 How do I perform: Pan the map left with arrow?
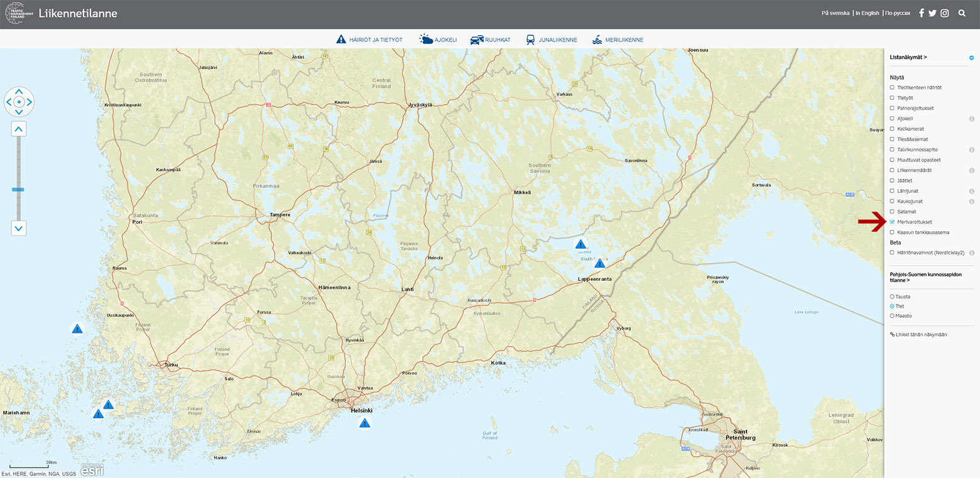(x=9, y=102)
